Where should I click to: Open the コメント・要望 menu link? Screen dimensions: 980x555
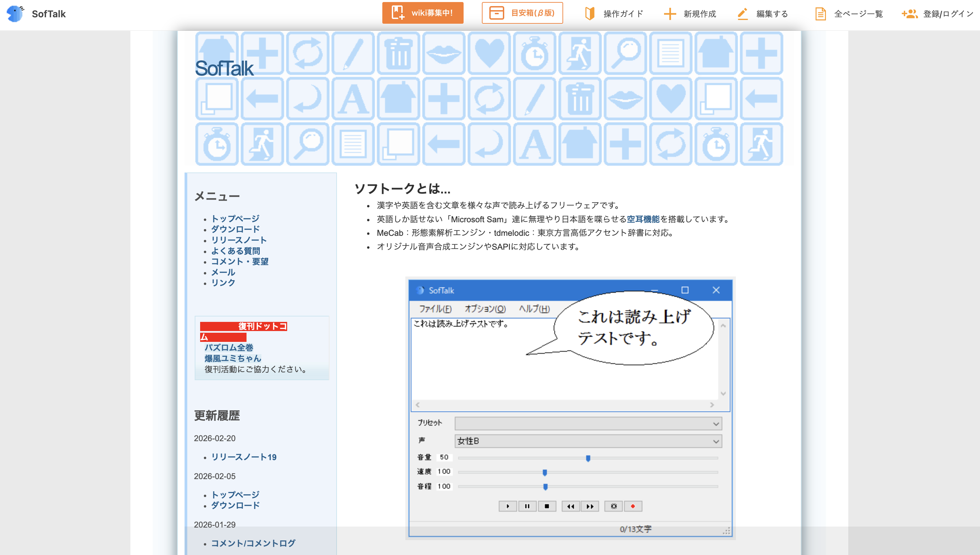239,262
